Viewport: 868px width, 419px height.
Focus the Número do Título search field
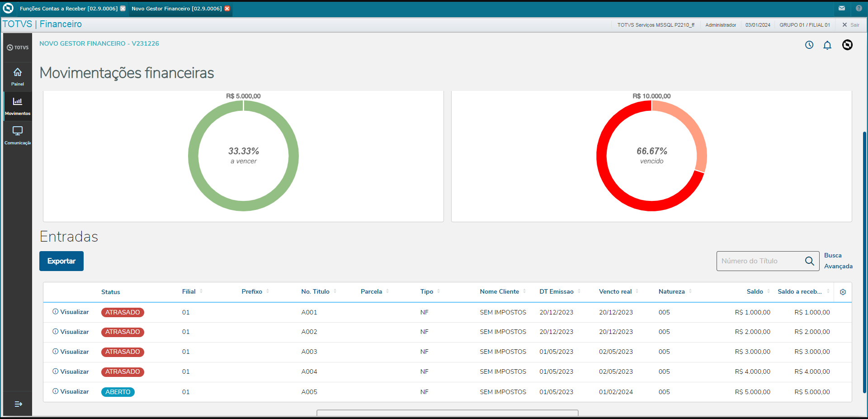click(761, 261)
